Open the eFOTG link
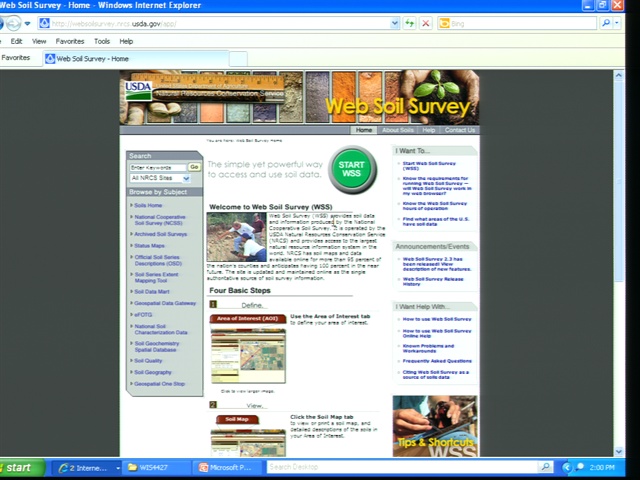Image resolution: width=640 pixels, height=480 pixels. coord(143,315)
